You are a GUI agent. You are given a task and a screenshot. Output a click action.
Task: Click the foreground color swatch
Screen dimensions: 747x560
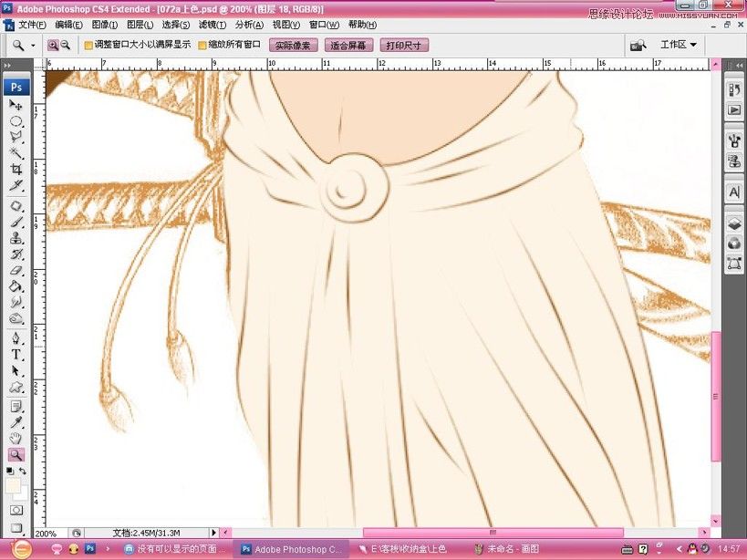click(13, 485)
